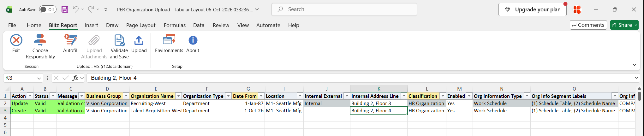Open the Status column filter dropdown
Image resolution: width=644 pixels, height=136 pixels.
pyautogui.click(x=53, y=96)
